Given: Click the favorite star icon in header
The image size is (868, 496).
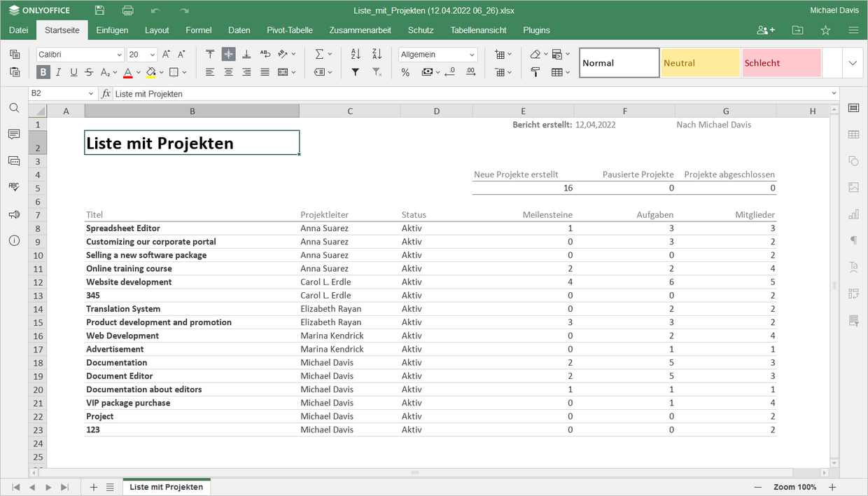Looking at the screenshot, I should click(825, 30).
